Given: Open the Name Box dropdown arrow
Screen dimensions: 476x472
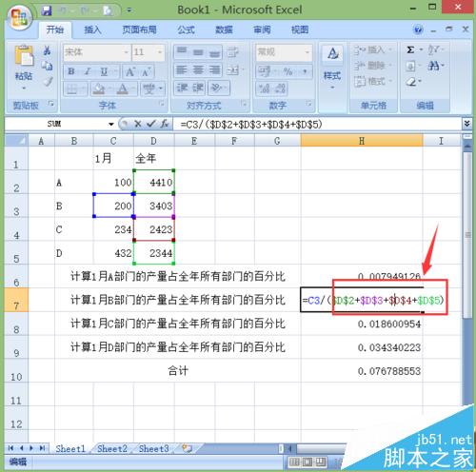Looking at the screenshot, I should point(111,124).
